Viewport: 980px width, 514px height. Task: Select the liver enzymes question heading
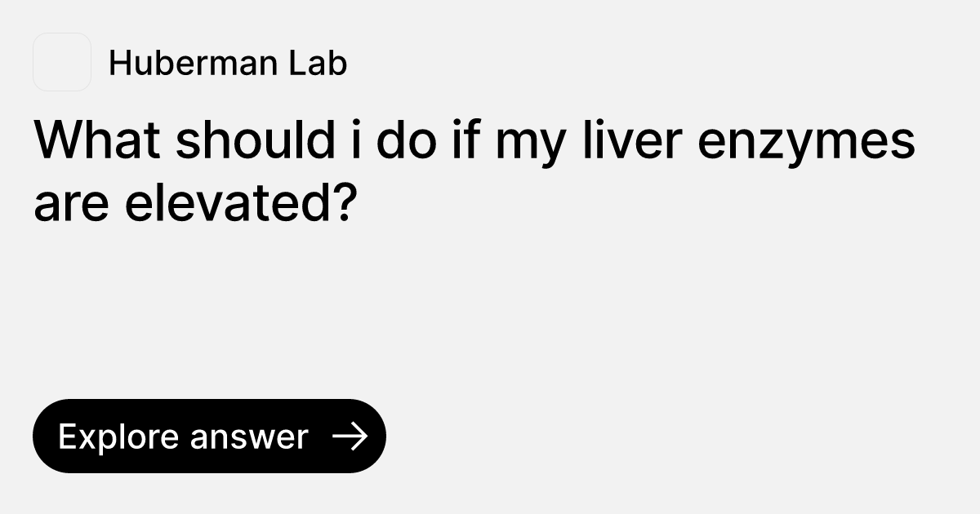point(474,171)
